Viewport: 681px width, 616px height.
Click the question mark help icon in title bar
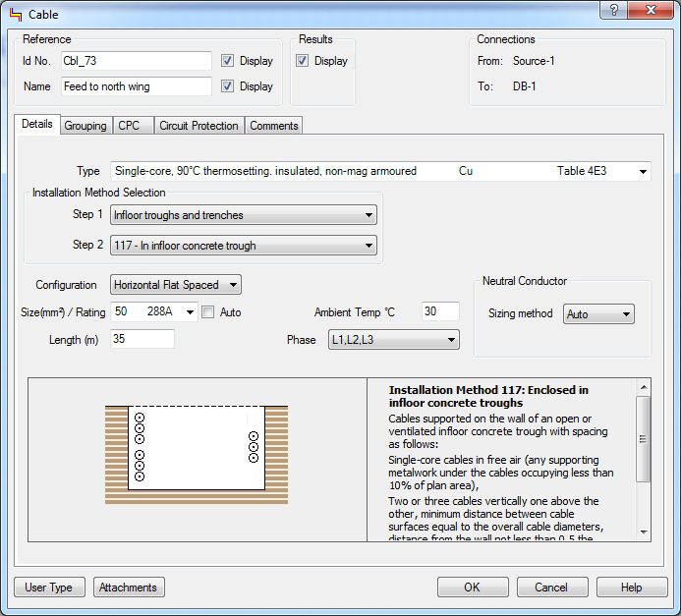(613, 10)
